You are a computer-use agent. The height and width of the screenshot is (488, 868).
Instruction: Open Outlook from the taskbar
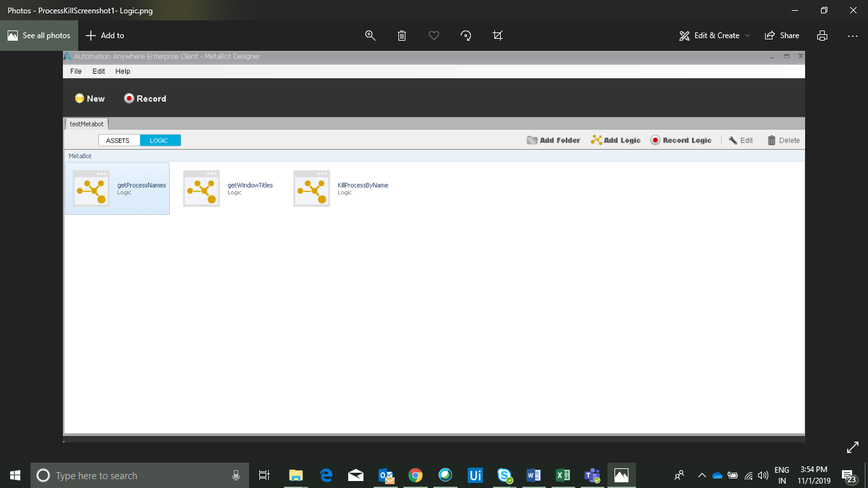point(386,475)
